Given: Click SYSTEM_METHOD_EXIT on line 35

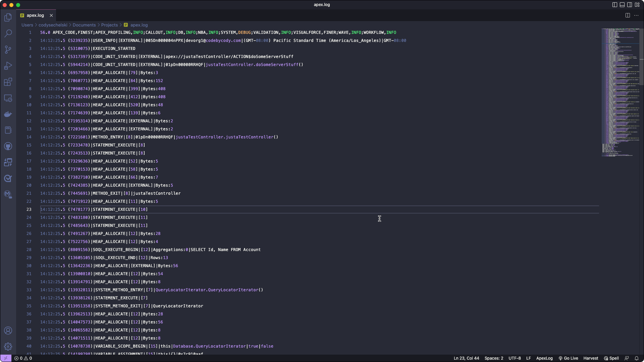Looking at the screenshot, I should pos(118,306).
